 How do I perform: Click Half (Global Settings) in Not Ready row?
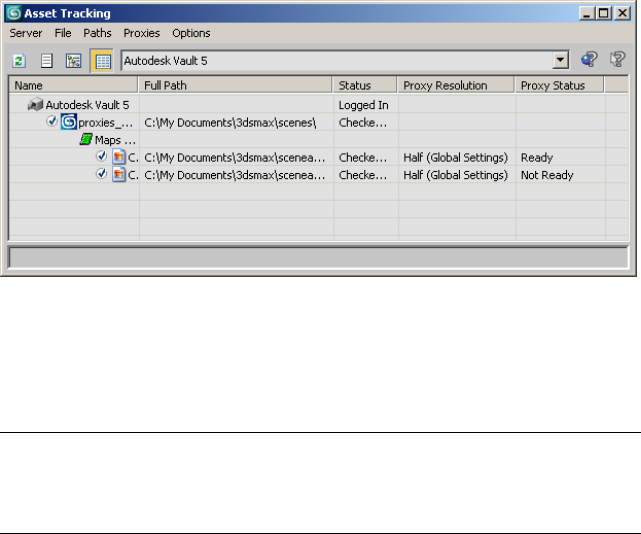[455, 175]
